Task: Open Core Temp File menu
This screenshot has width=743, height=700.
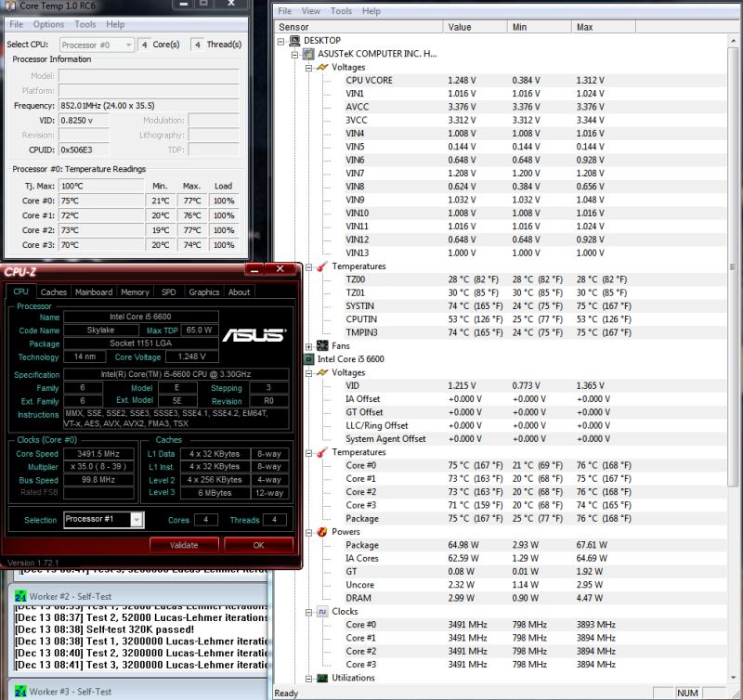Action: pyautogui.click(x=16, y=24)
